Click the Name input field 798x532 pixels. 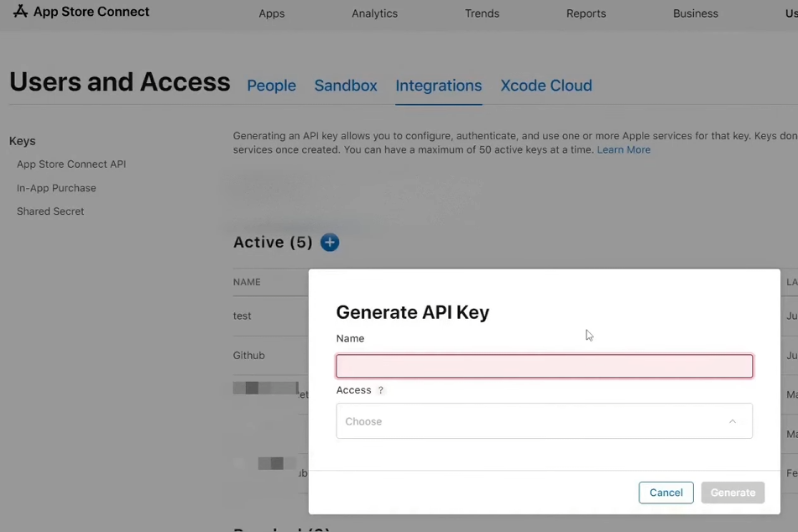(544, 366)
